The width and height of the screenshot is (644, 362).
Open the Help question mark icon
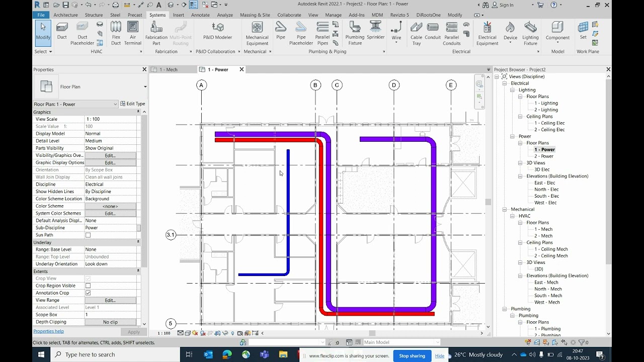coord(554,5)
